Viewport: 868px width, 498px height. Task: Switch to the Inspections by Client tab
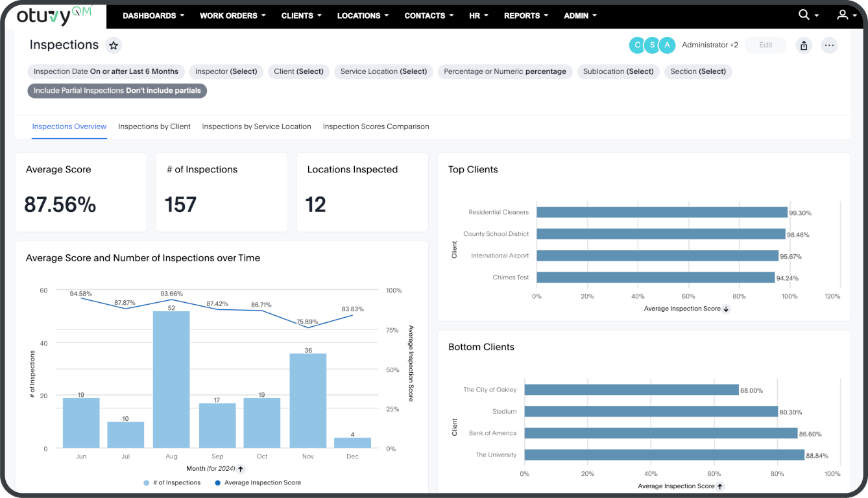(x=154, y=126)
